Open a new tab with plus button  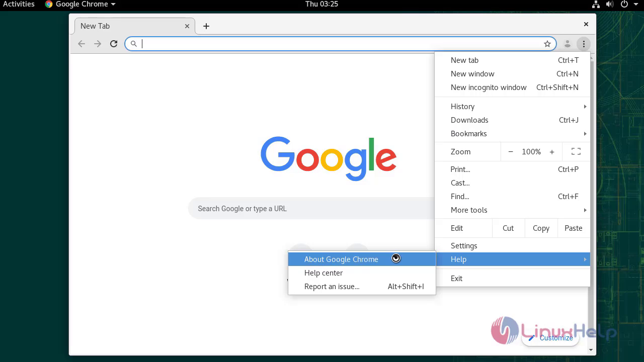206,26
